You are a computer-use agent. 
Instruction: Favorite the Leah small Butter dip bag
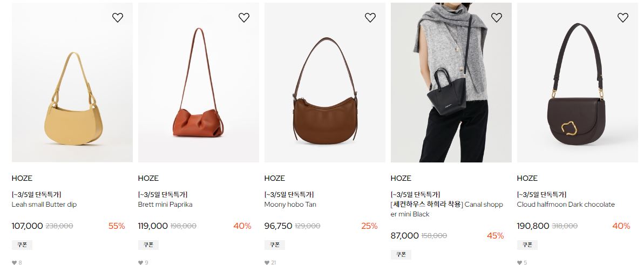(x=118, y=17)
